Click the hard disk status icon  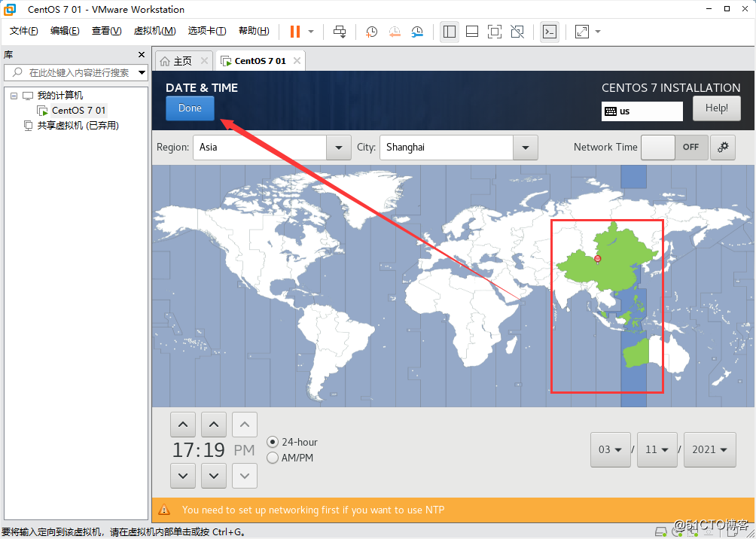pos(662,531)
